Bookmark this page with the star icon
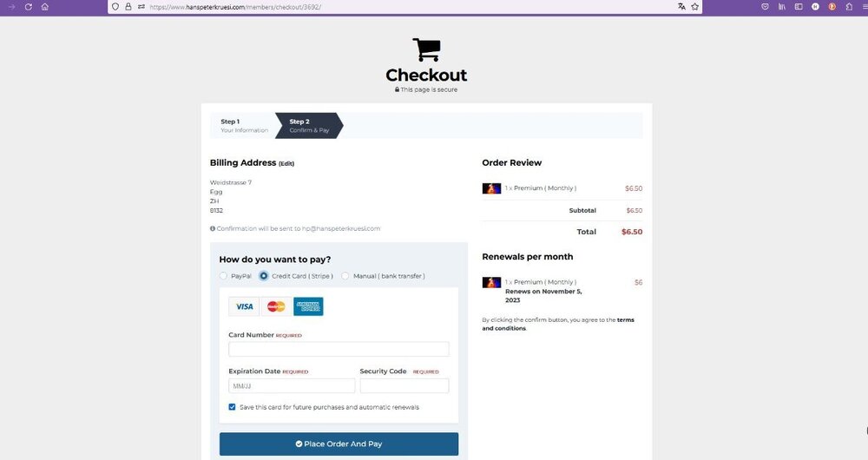The image size is (868, 460). tap(694, 7)
